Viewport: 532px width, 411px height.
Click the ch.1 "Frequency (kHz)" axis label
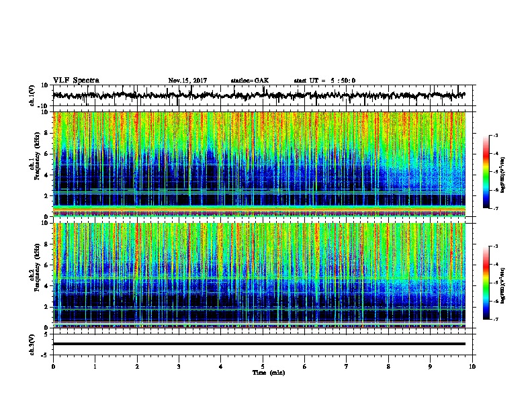pyautogui.click(x=37, y=156)
